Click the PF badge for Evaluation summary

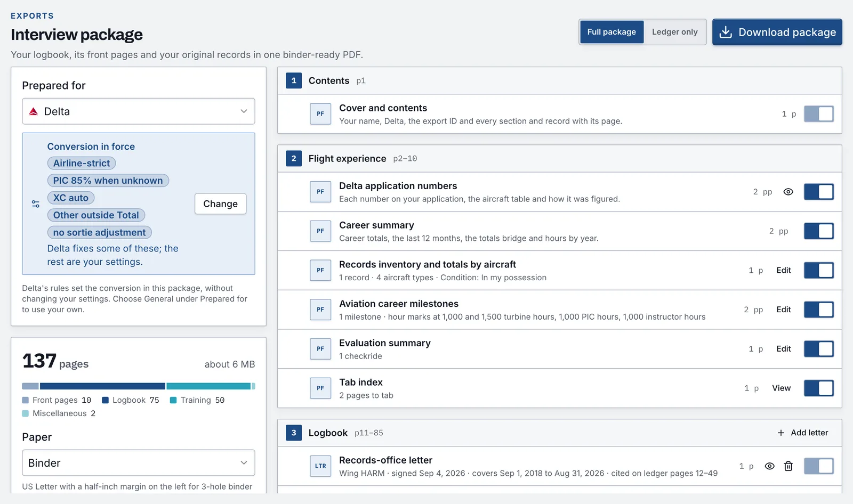click(x=320, y=348)
